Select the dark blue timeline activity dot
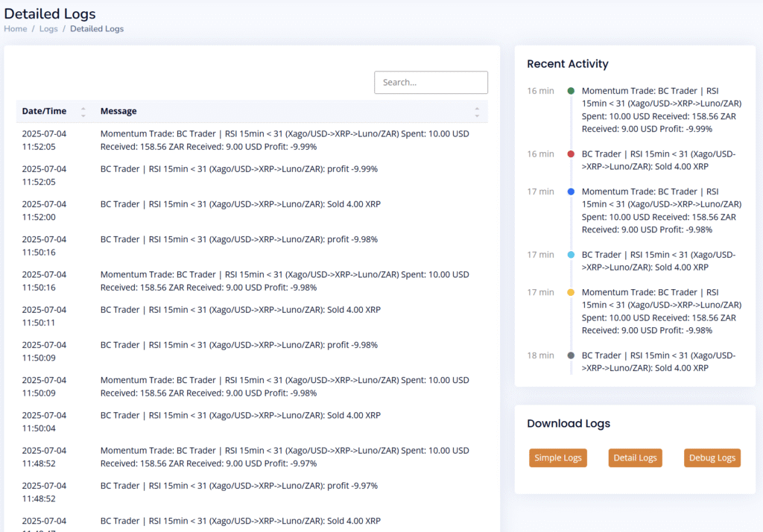The width and height of the screenshot is (763, 532). [571, 191]
